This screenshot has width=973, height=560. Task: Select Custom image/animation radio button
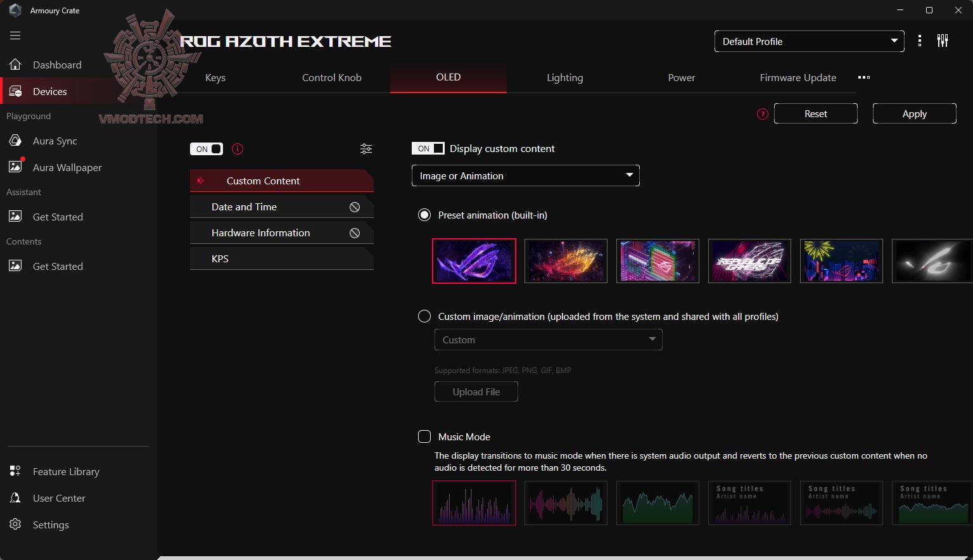(424, 316)
